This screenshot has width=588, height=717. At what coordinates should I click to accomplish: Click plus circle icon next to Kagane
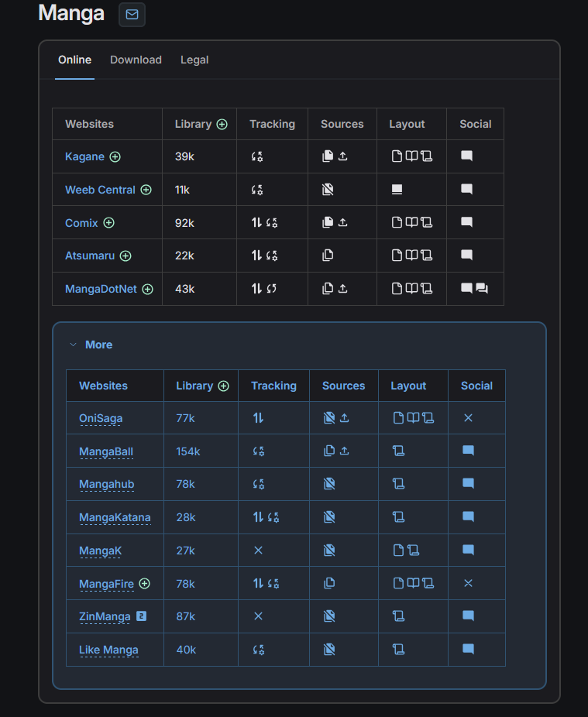pyautogui.click(x=115, y=157)
